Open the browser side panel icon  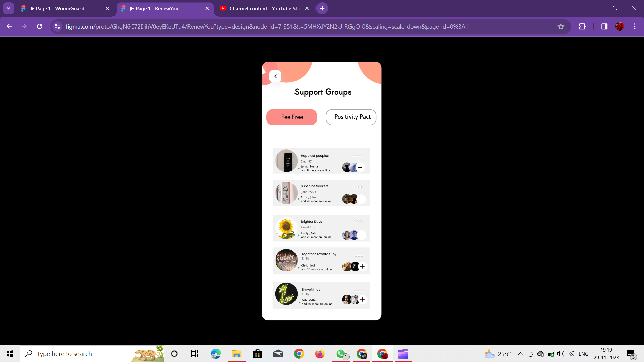604,27
